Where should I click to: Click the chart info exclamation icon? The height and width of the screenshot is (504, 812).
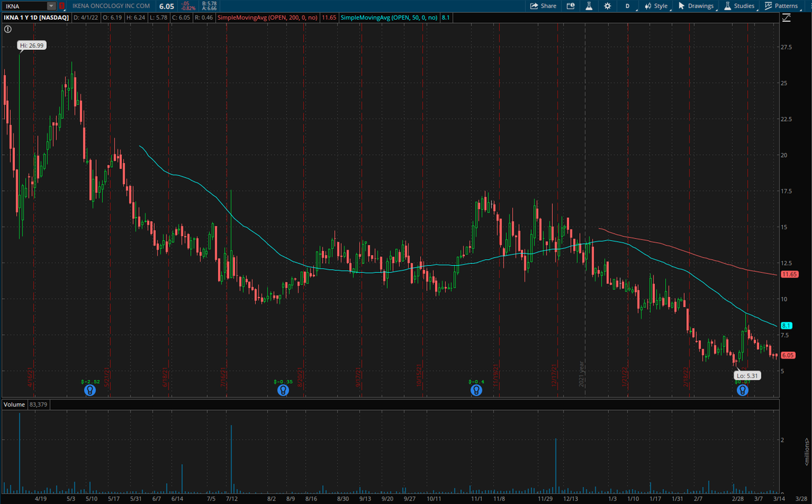tap(7, 30)
